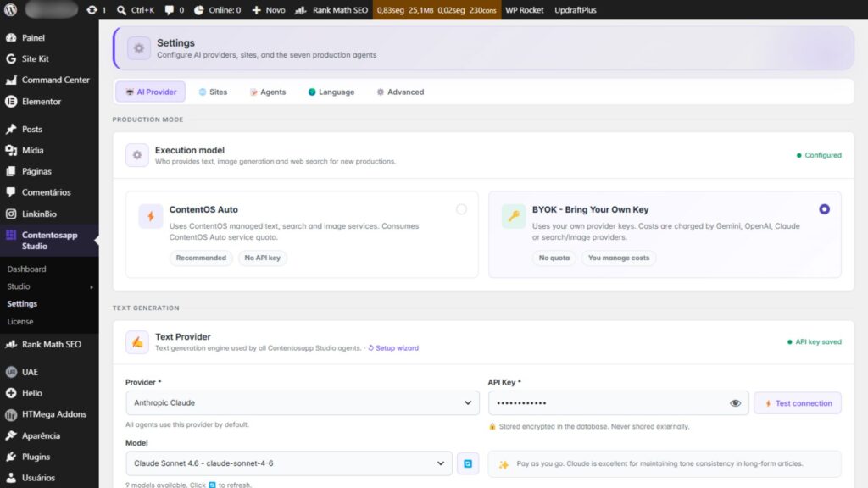Image resolution: width=868 pixels, height=488 pixels.
Task: Click the Online: 0 status item
Action: pos(217,10)
